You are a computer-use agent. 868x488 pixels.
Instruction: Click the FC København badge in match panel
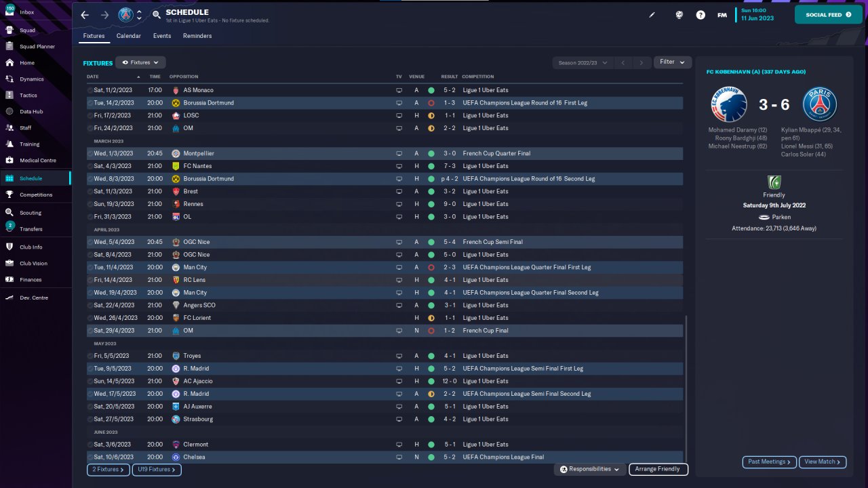click(728, 104)
